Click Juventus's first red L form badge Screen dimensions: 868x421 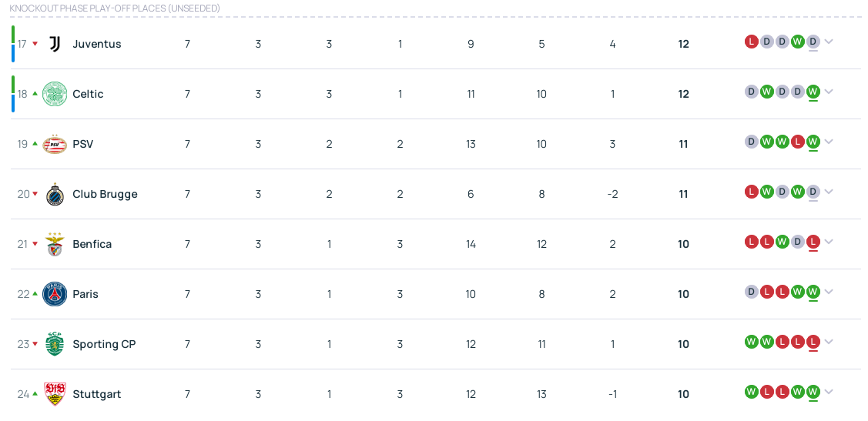click(x=752, y=42)
